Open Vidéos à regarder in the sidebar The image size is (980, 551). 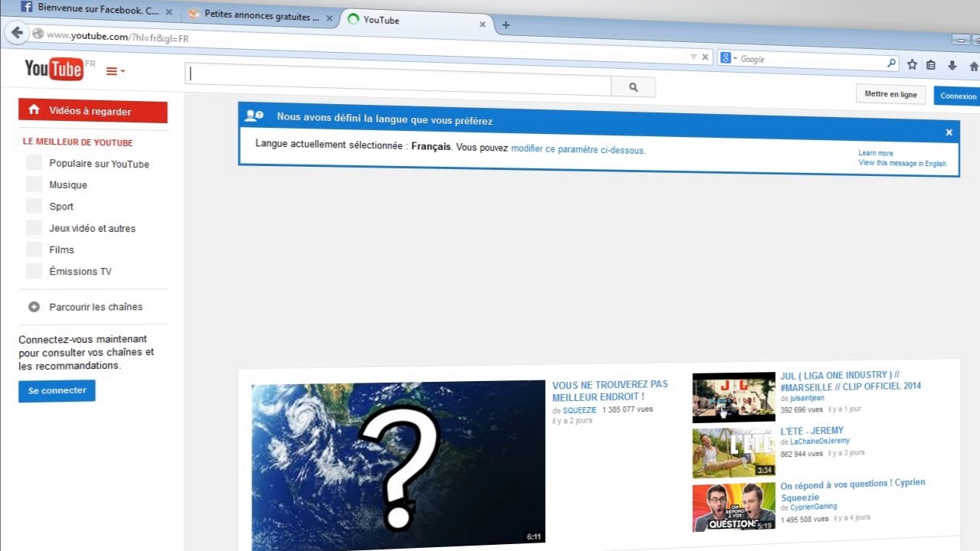point(93,111)
